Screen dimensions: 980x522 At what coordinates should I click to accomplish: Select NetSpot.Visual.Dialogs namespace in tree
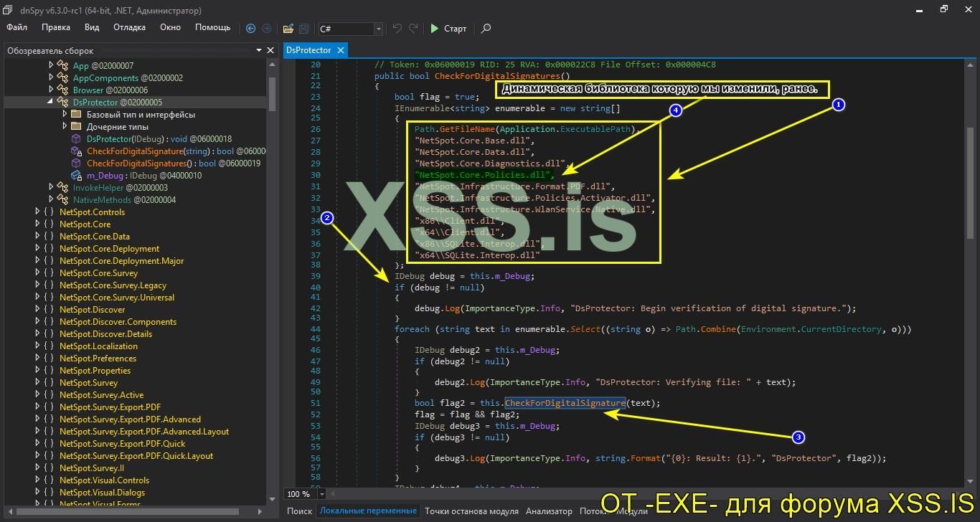(x=102, y=493)
